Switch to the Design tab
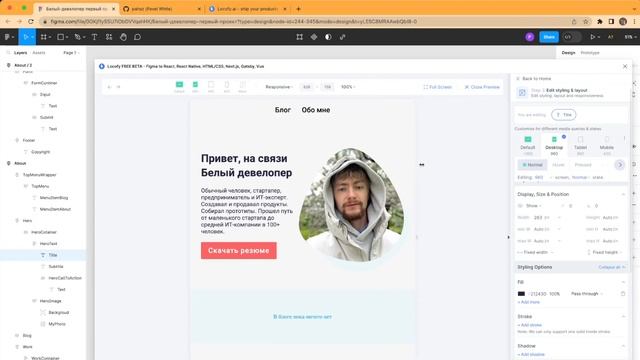The width and height of the screenshot is (640, 360). pyautogui.click(x=568, y=53)
